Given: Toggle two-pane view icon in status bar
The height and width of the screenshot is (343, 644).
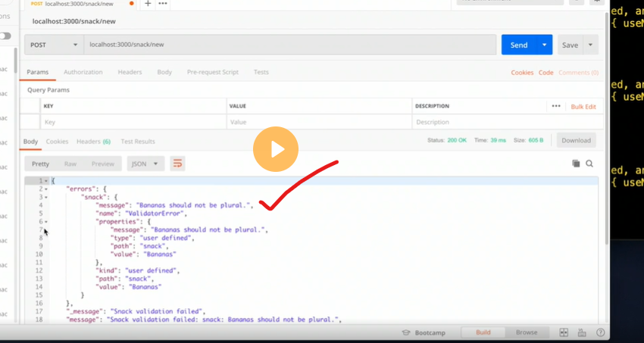Looking at the screenshot, I should click(x=564, y=332).
